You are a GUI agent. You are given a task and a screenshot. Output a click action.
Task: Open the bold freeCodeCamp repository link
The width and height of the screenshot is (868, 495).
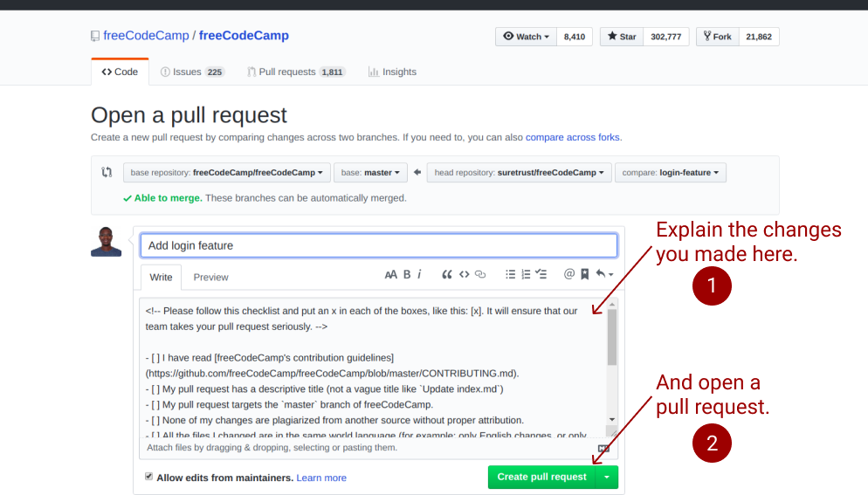(244, 36)
